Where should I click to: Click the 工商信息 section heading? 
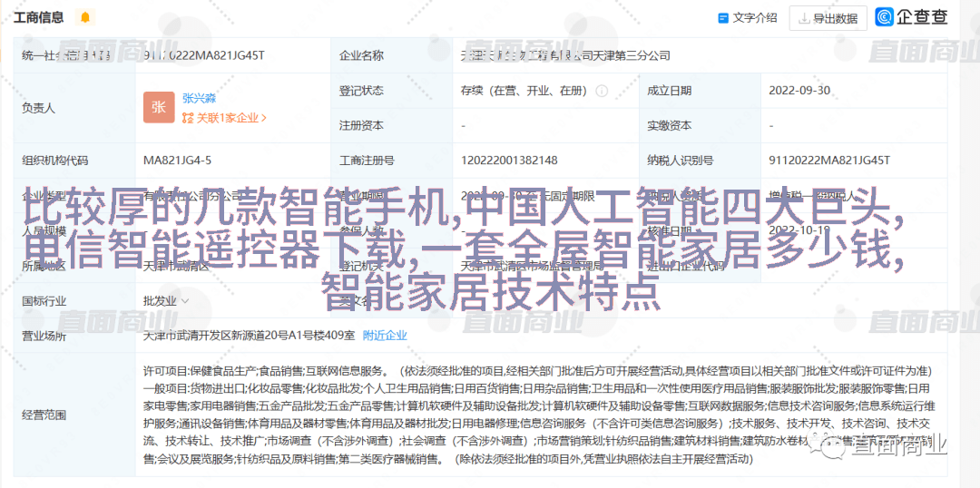tap(38, 17)
